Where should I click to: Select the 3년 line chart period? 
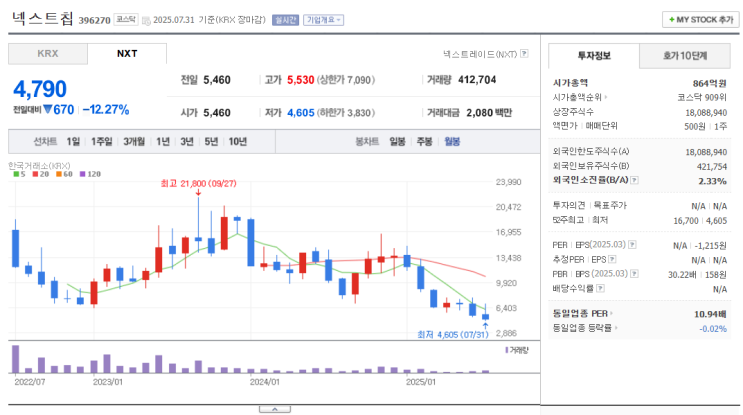click(x=187, y=142)
